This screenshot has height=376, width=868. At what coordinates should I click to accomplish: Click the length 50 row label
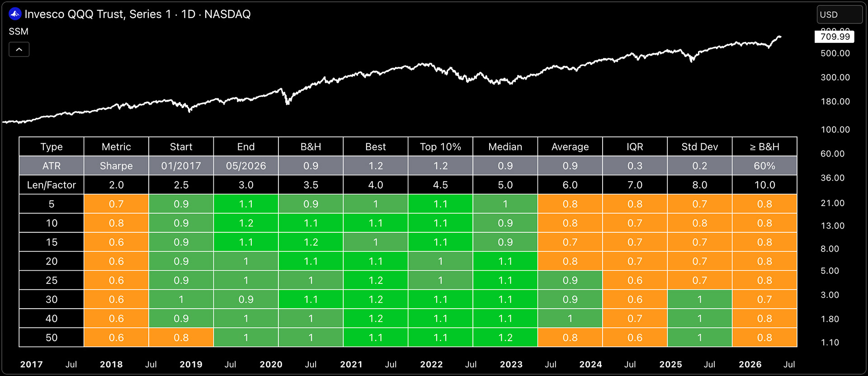(x=52, y=338)
